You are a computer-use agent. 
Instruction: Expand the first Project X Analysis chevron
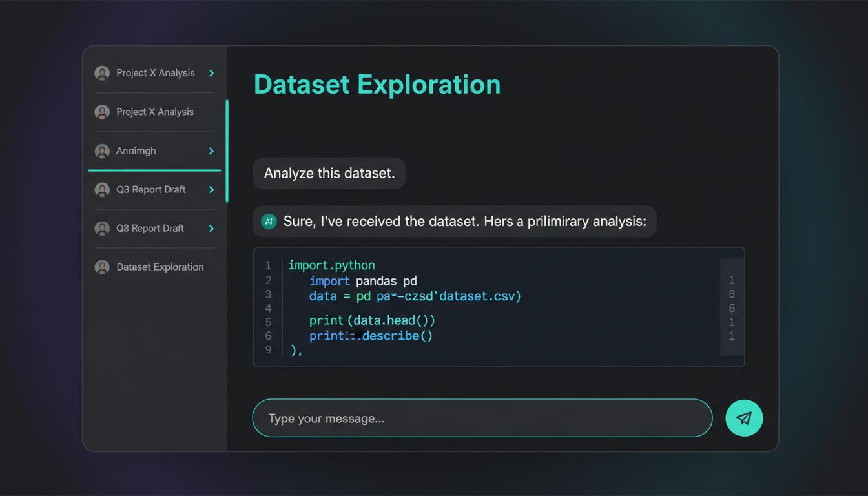(x=211, y=73)
